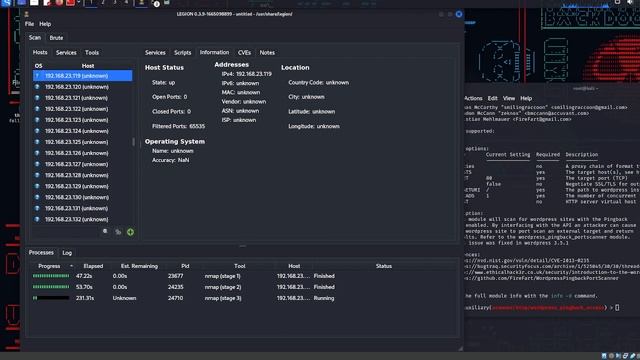Click the magnifier filter icon below host list

tap(105, 231)
